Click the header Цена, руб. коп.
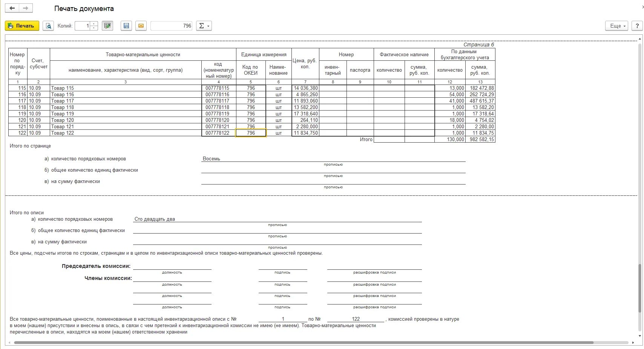Image resolution: width=644 pixels, height=349 pixels. tap(305, 63)
